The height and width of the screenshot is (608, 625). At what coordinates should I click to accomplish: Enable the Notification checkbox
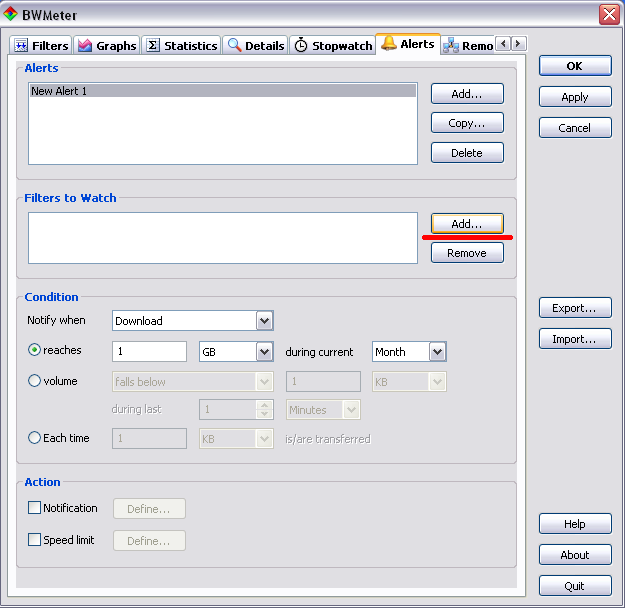[x=35, y=508]
